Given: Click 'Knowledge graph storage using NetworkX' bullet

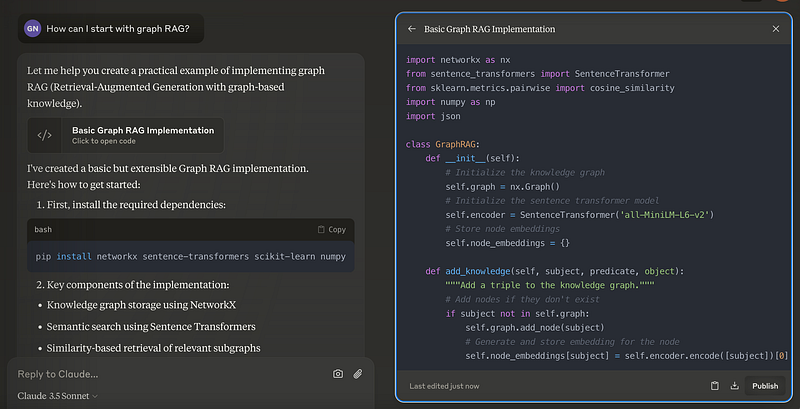Looking at the screenshot, I should click(141, 305).
